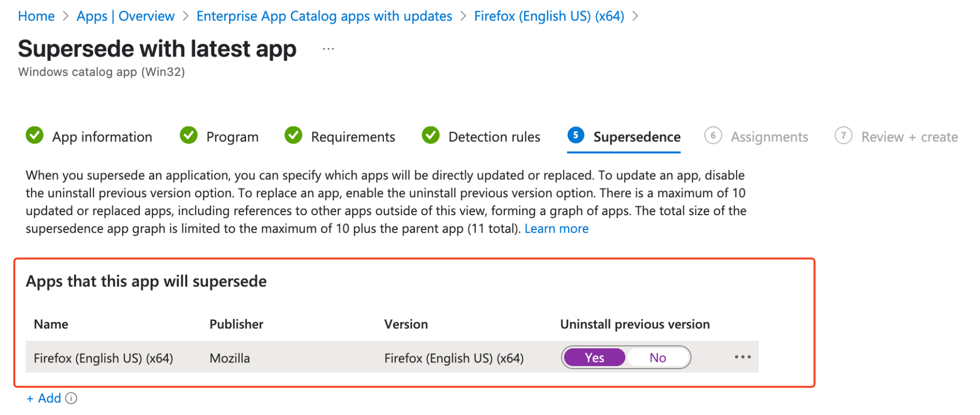Open the ellipsis menu beside the page title

coord(328,49)
